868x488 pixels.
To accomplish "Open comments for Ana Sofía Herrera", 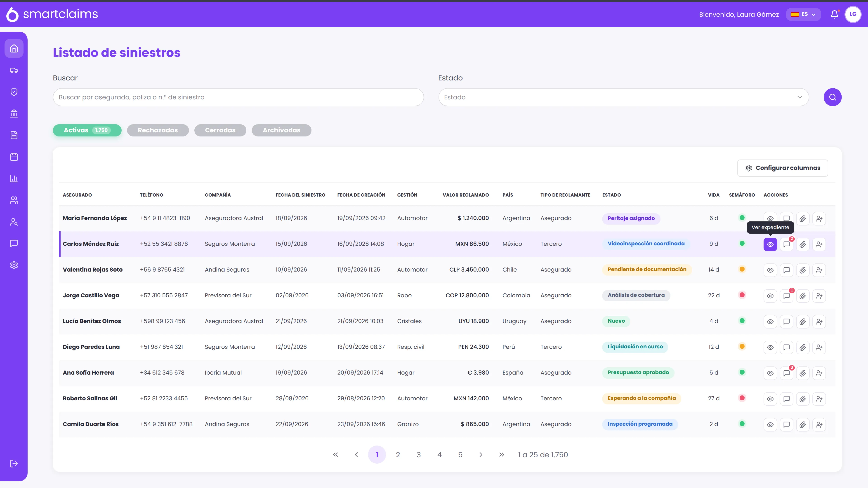I will pos(786,373).
